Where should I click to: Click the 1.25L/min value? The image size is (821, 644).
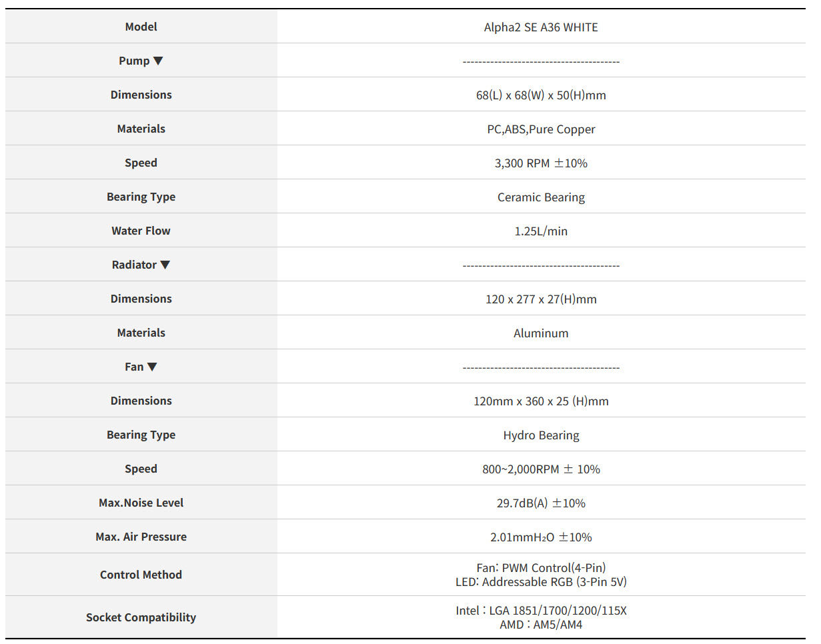coord(541,231)
